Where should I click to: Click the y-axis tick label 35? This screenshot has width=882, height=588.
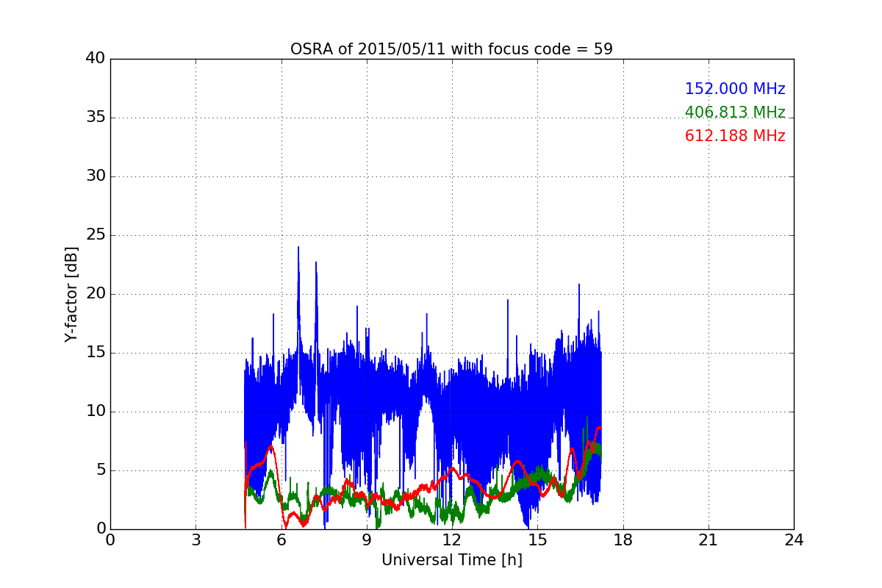(x=96, y=118)
